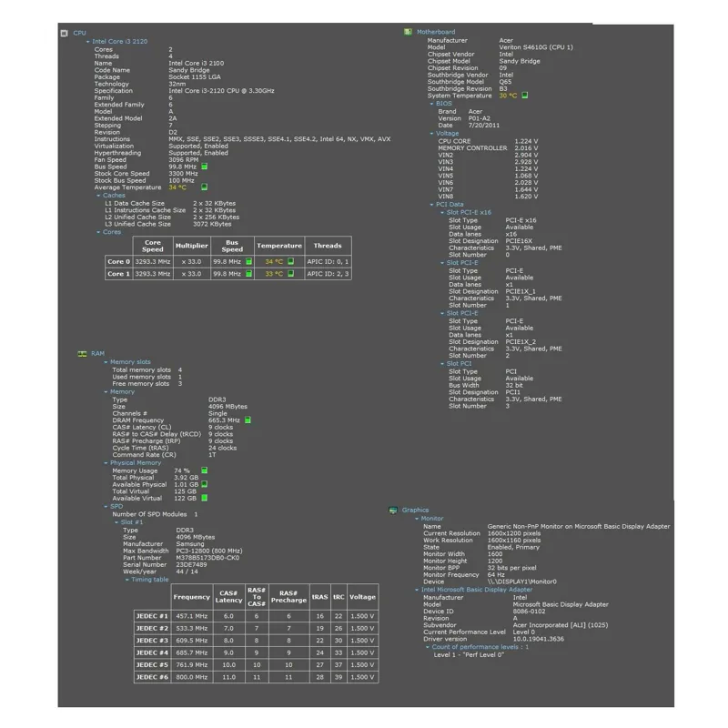Click Core 1 bus speed green indicator
Viewport: 728px width, 728px height.
(248, 274)
